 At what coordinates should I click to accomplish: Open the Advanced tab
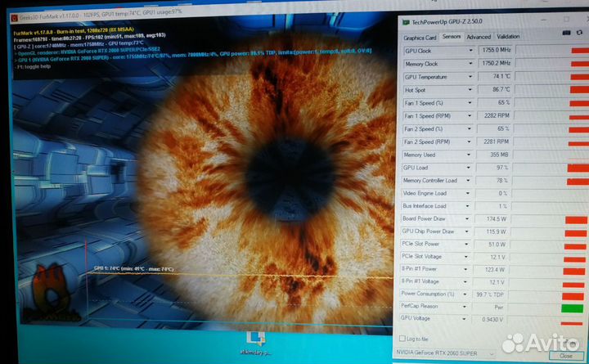coord(479,37)
